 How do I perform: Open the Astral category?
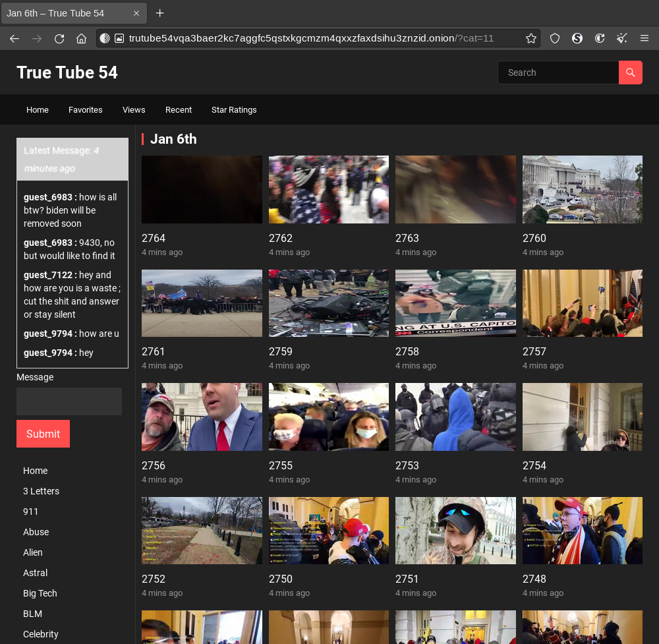36,573
